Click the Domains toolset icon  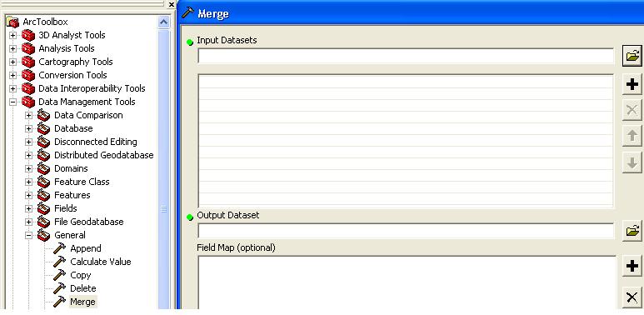(x=43, y=168)
